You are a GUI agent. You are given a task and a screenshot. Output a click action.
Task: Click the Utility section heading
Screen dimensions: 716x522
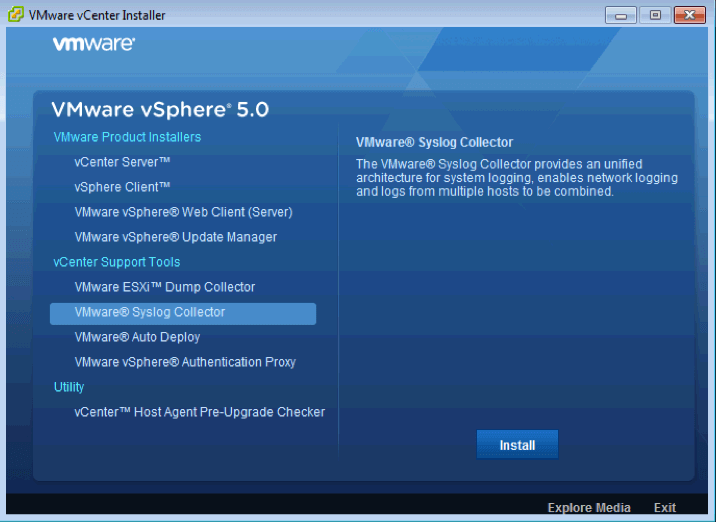pos(69,387)
